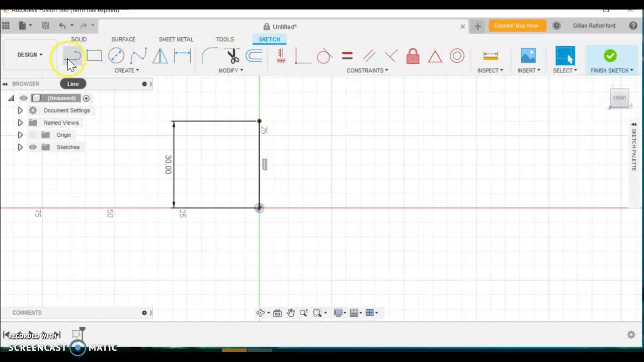Apply the Horizontal/Vertical constraint
The image size is (644, 362).
(x=281, y=56)
